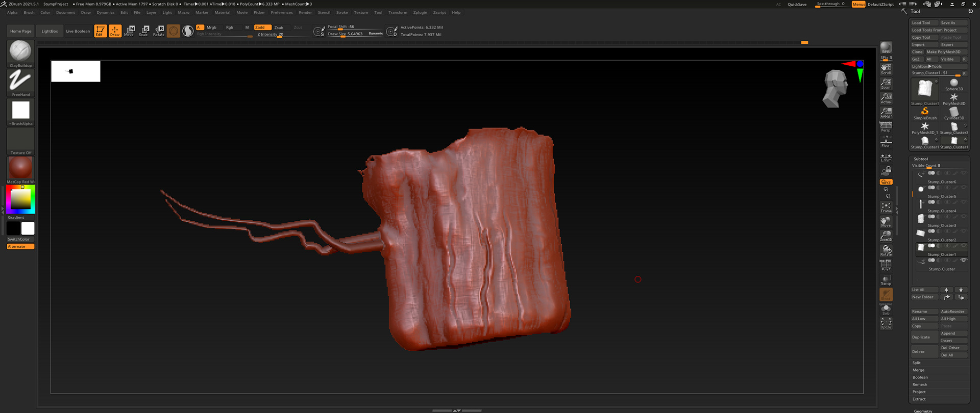Click the Frame view icon

coord(886,207)
